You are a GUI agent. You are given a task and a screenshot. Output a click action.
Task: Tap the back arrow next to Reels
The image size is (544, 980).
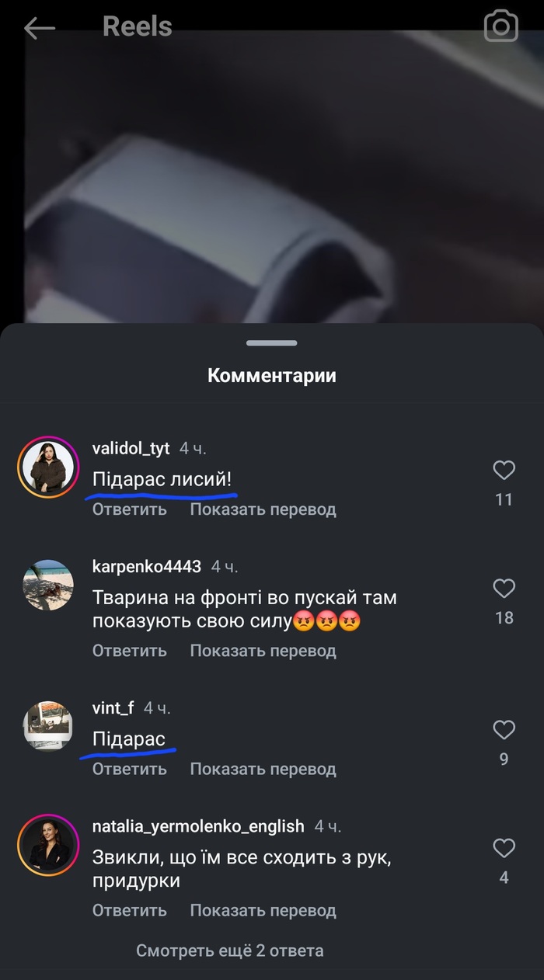click(x=39, y=29)
